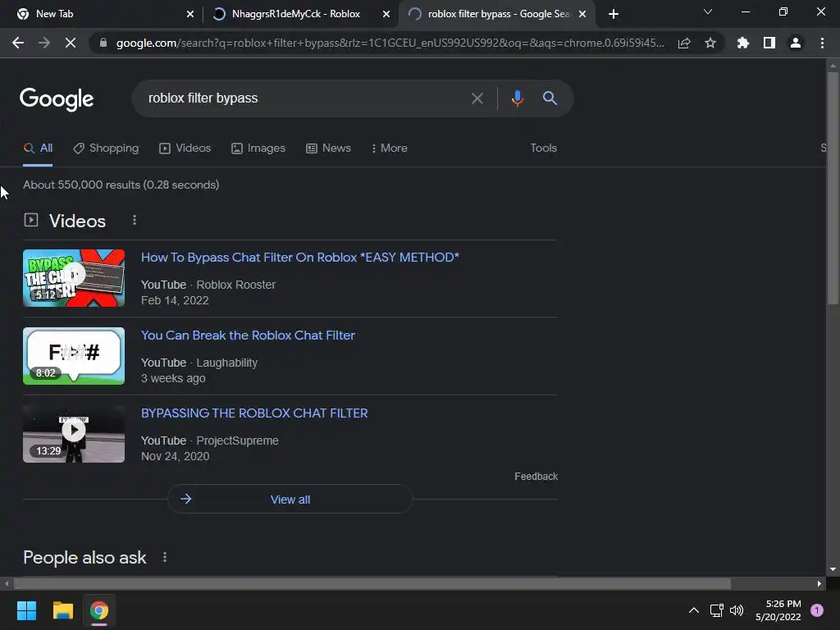Click the Feedback link under videos
Image resolution: width=840 pixels, height=630 pixels.
pyautogui.click(x=536, y=477)
